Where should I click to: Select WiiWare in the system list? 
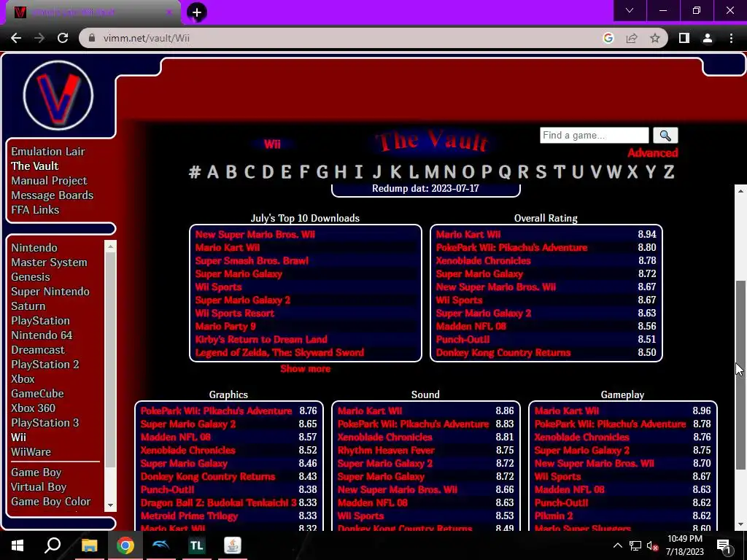point(31,452)
